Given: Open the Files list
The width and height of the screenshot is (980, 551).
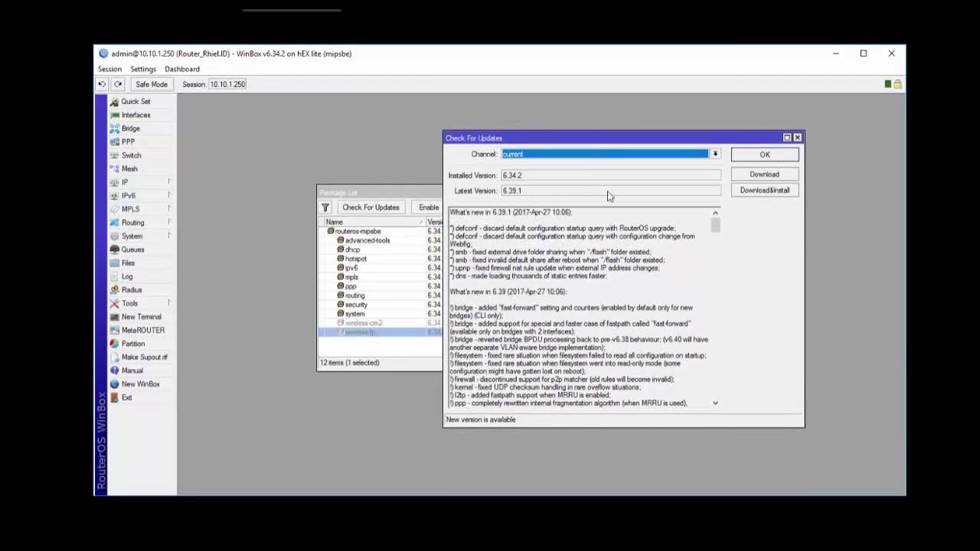Looking at the screenshot, I should 128,262.
